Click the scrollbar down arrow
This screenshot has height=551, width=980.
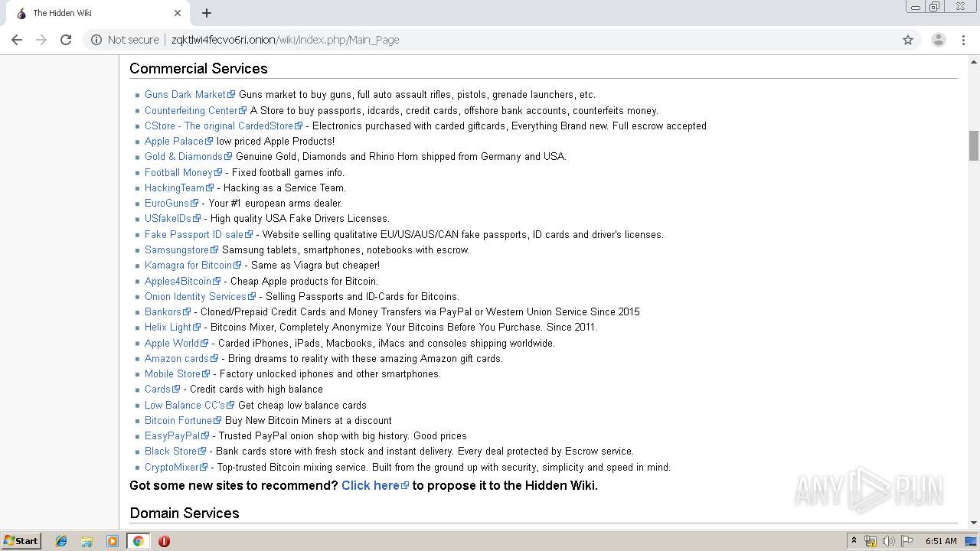pyautogui.click(x=974, y=523)
